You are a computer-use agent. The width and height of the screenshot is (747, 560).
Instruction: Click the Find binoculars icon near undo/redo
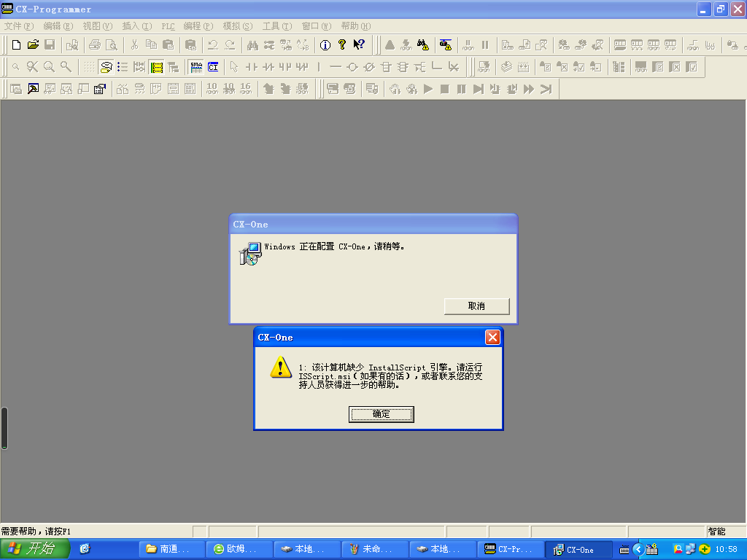tap(252, 45)
